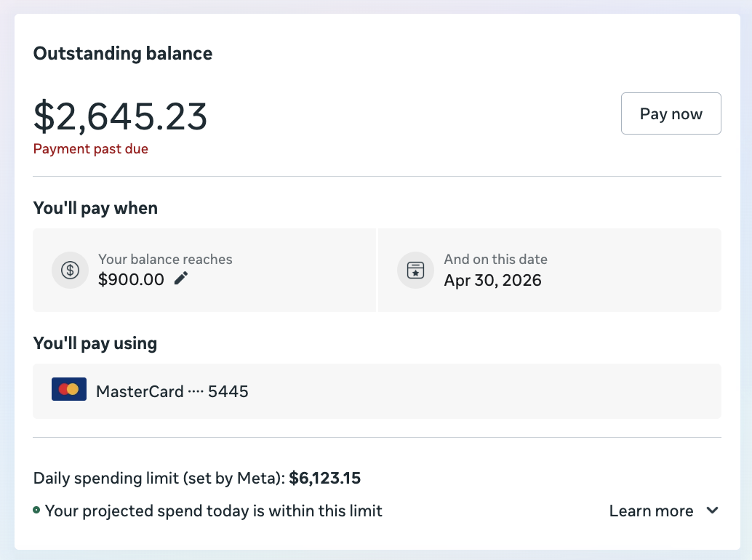Viewport: 752px width, 560px height.
Task: Click the chevron beside Learn more
Action: (711, 511)
